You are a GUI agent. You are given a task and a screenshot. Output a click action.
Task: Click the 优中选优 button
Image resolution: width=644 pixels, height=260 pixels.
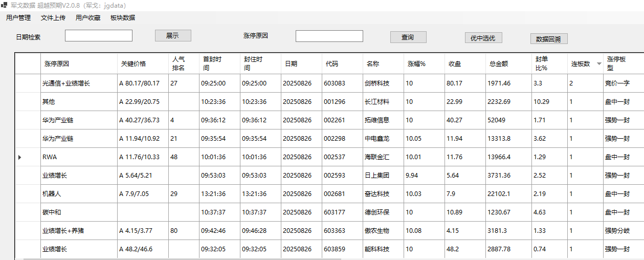tap(483, 38)
